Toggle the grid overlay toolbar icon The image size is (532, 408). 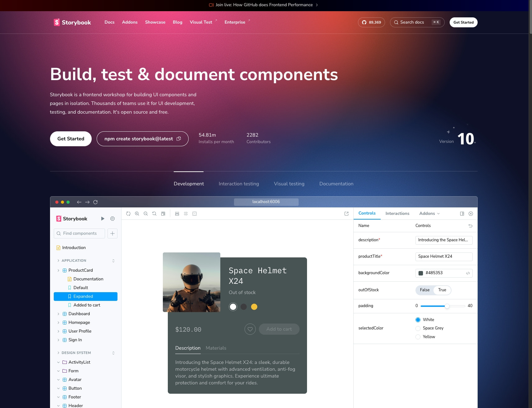pos(186,214)
